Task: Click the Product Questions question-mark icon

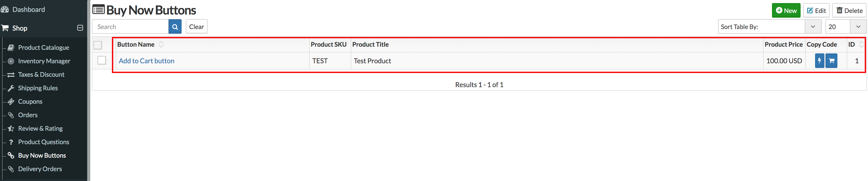Action: coord(11,142)
